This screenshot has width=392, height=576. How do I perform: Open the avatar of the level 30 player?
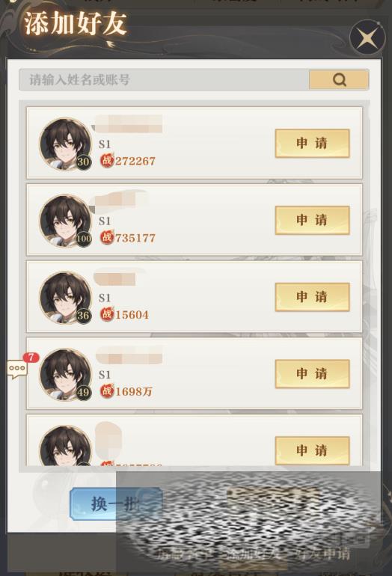tap(65, 144)
